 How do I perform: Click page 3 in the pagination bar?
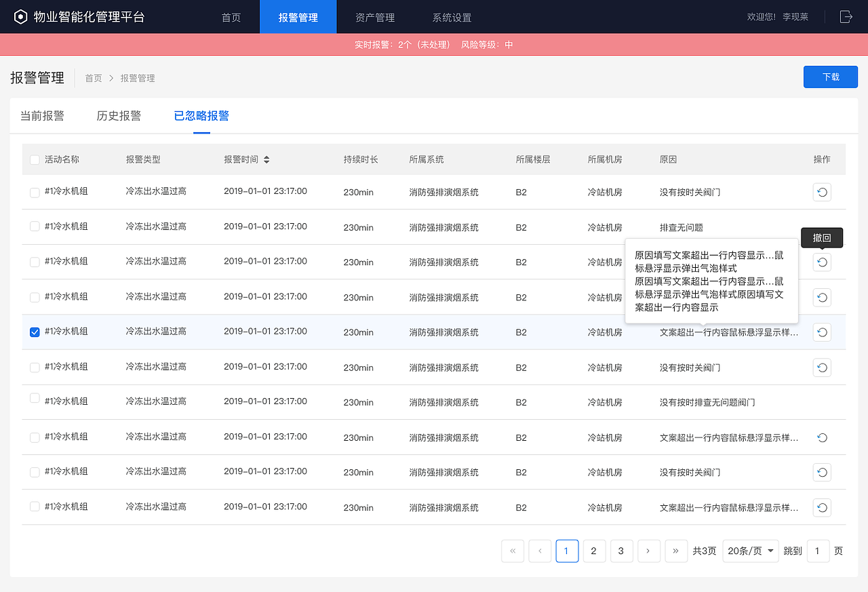pos(621,551)
